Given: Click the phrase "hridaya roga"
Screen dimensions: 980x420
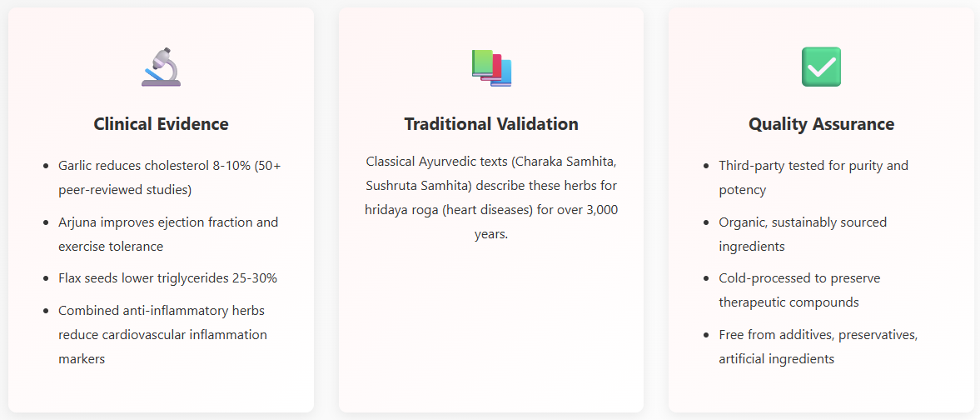Looking at the screenshot, I should [400, 210].
